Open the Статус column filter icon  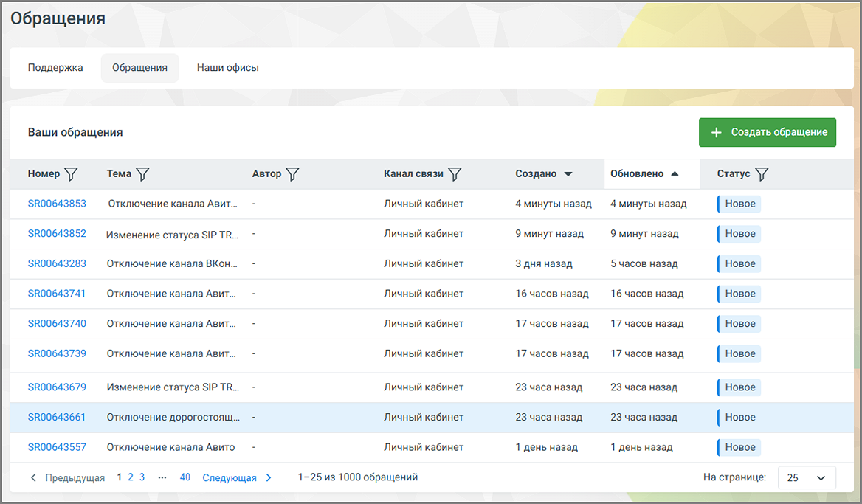click(762, 174)
